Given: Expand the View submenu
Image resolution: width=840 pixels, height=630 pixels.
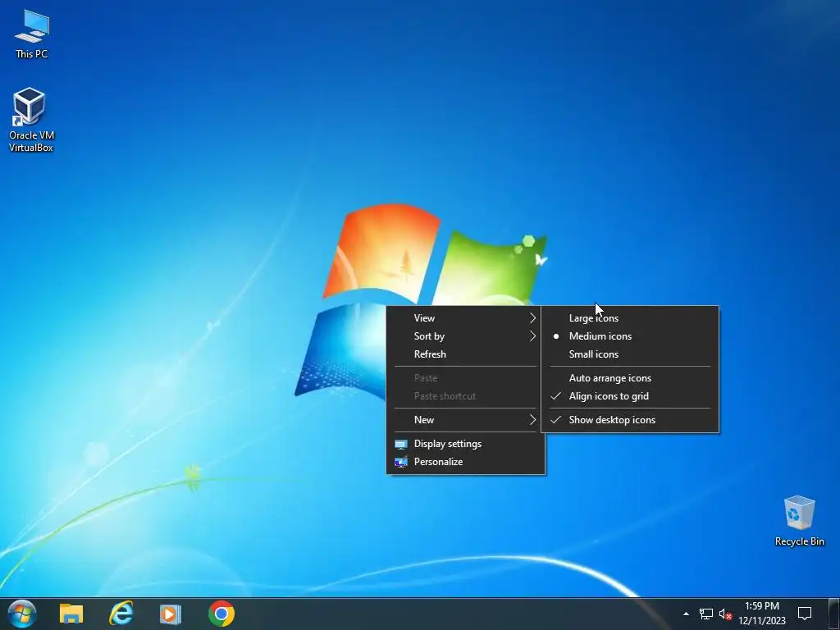Looking at the screenshot, I should pyautogui.click(x=466, y=318).
